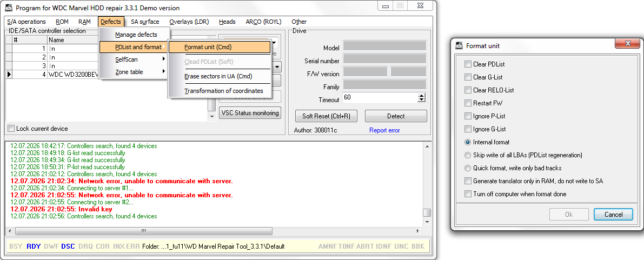Open the SA surface menu
Image resolution: width=644 pixels, height=260 pixels.
click(145, 22)
